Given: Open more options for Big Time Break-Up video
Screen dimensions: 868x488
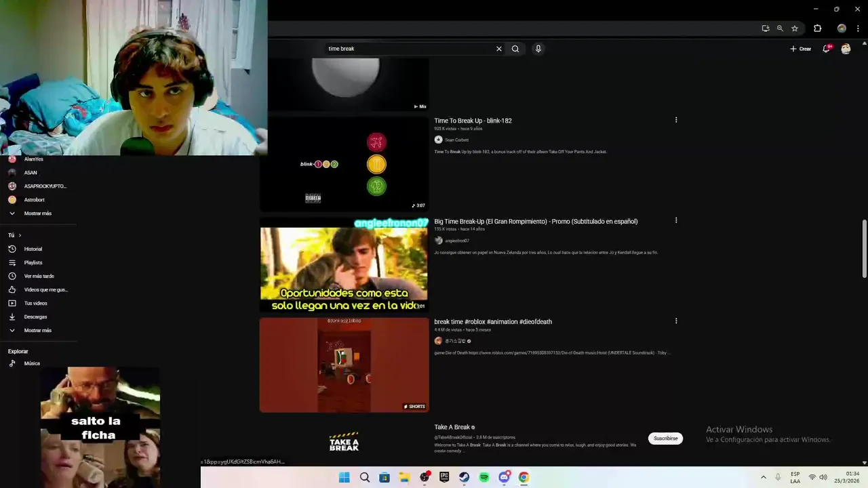Looking at the screenshot, I should pos(676,220).
